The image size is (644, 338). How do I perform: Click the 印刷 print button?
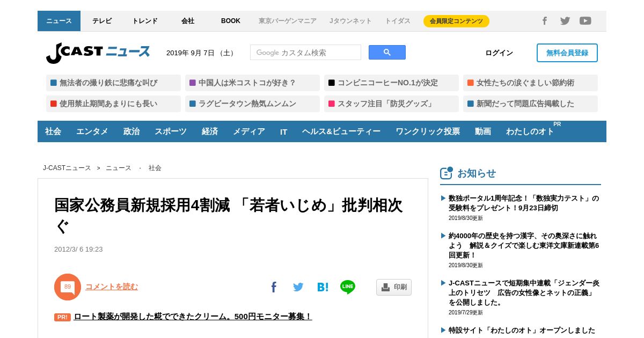click(x=394, y=287)
